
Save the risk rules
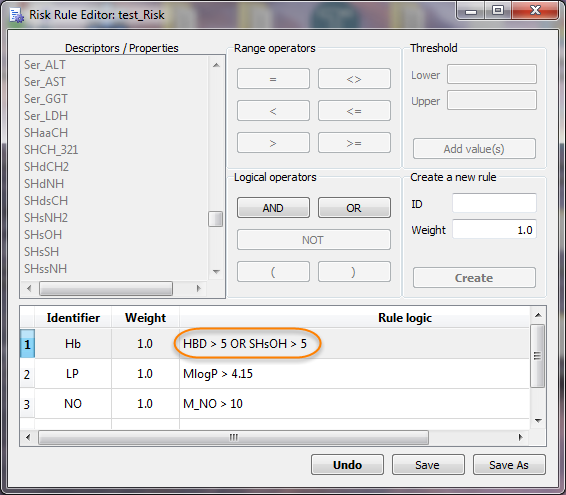[428, 465]
